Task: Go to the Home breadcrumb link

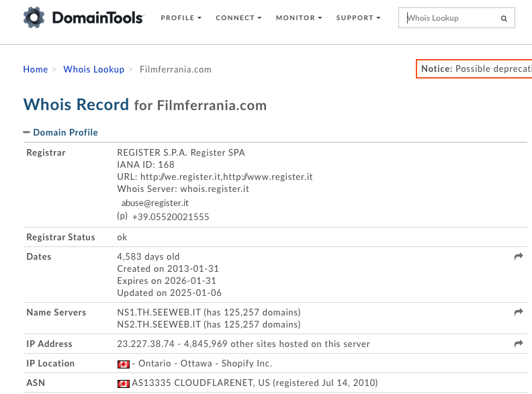Action: (36, 69)
